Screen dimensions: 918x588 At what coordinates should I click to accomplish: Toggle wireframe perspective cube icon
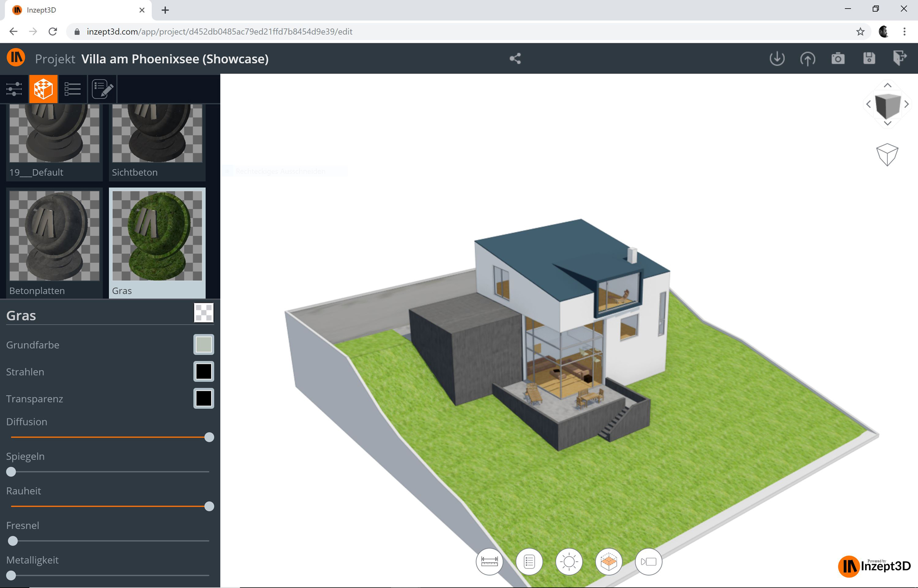point(887,155)
